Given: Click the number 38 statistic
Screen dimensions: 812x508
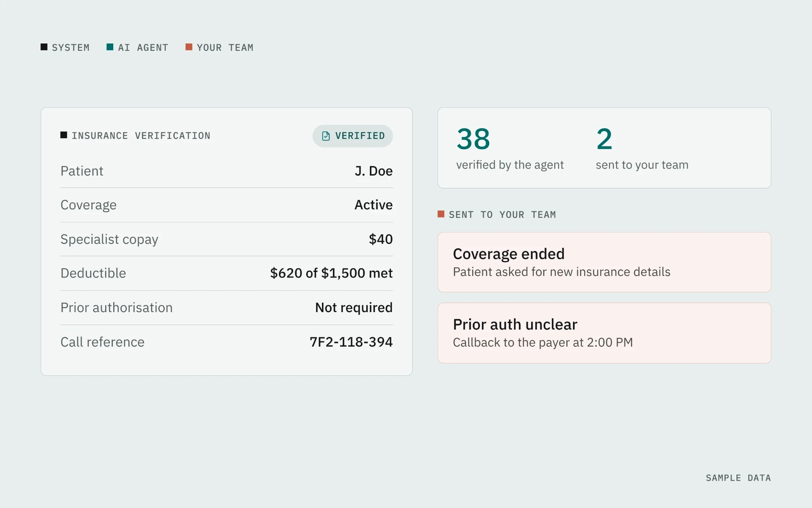Looking at the screenshot, I should 473,139.
